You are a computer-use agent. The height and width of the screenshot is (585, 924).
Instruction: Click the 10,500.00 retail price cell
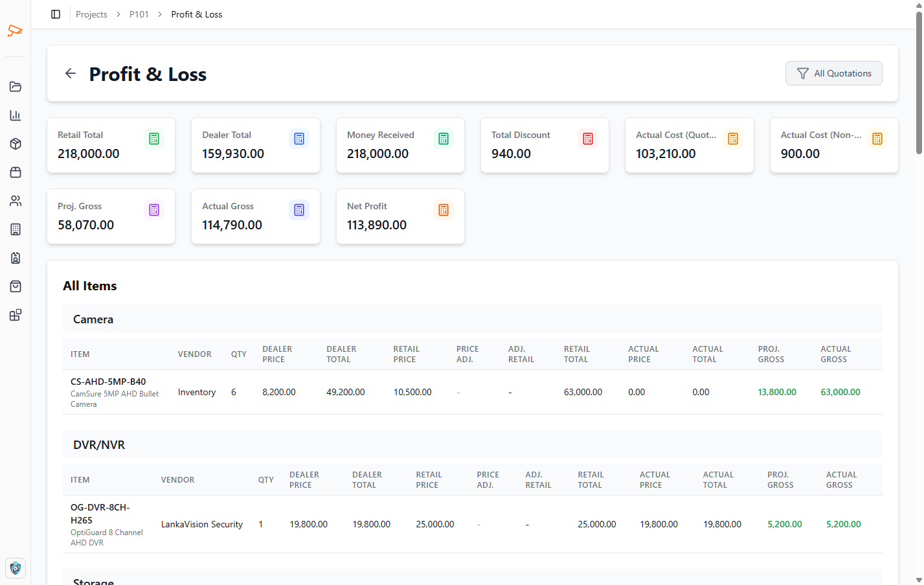tap(412, 392)
